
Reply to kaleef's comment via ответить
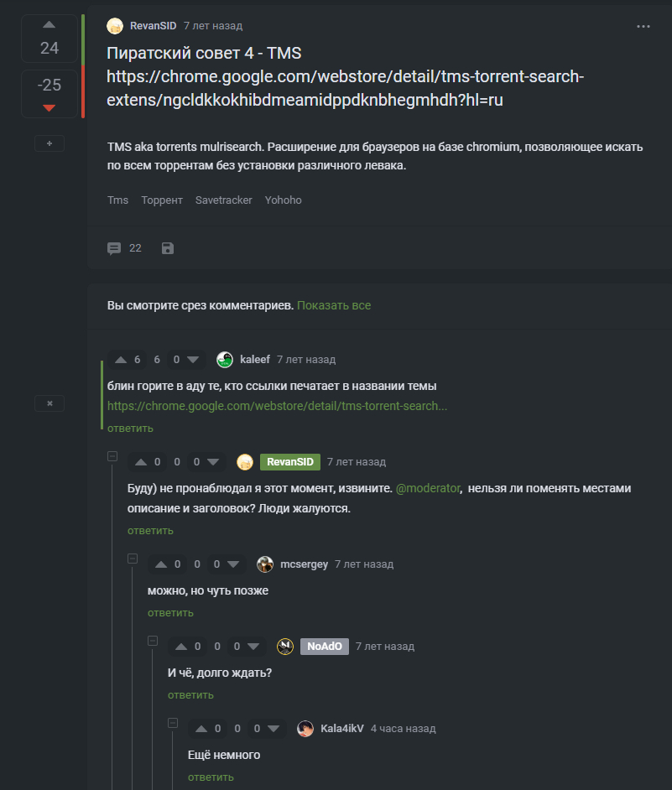pyautogui.click(x=130, y=429)
